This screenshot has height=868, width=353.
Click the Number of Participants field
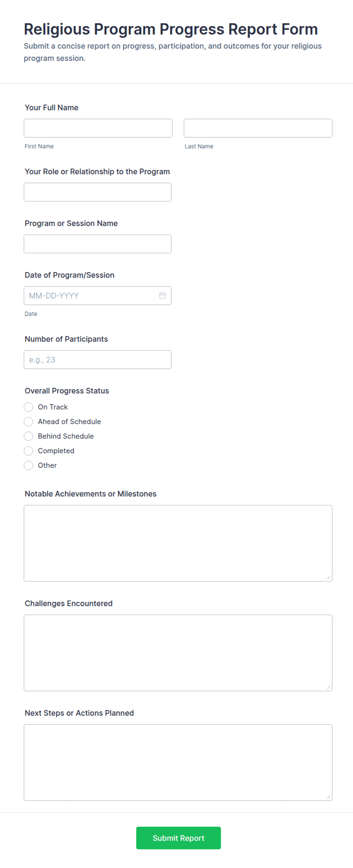tap(98, 360)
